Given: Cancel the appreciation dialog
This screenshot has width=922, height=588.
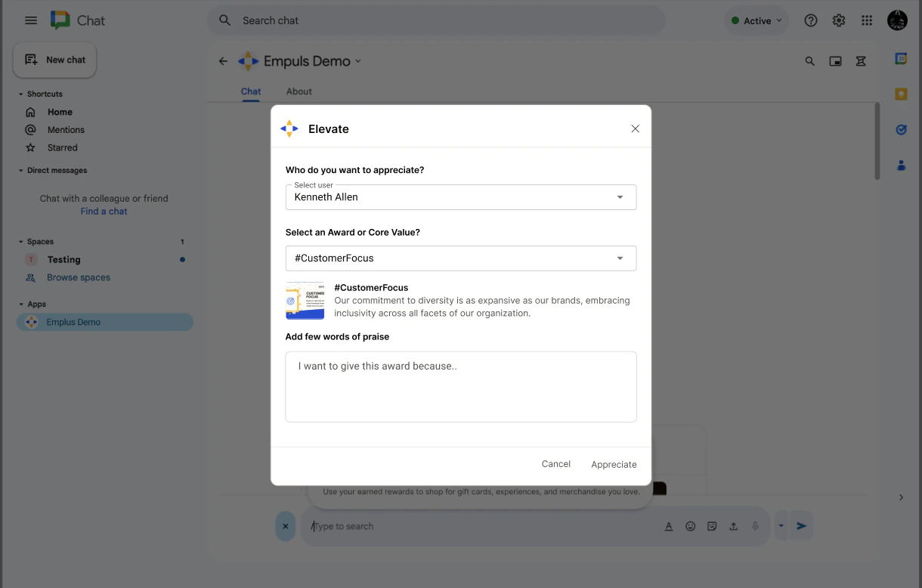Looking at the screenshot, I should [x=556, y=464].
